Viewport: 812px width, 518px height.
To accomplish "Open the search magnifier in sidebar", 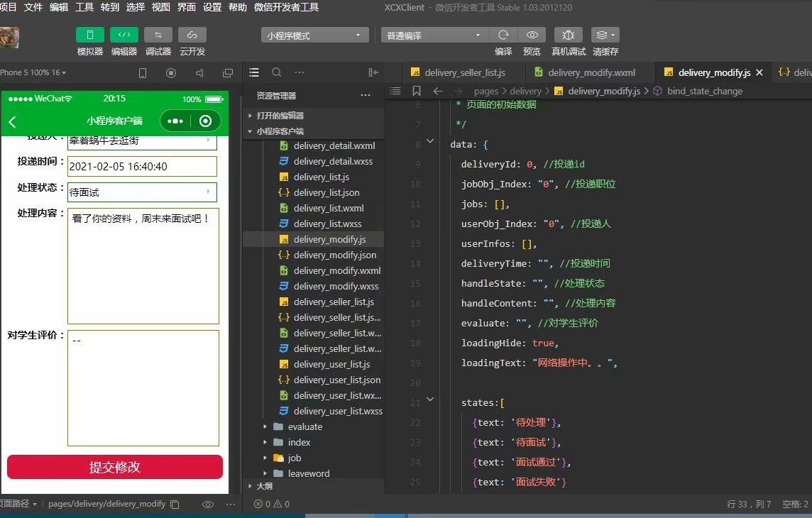I will [277, 72].
